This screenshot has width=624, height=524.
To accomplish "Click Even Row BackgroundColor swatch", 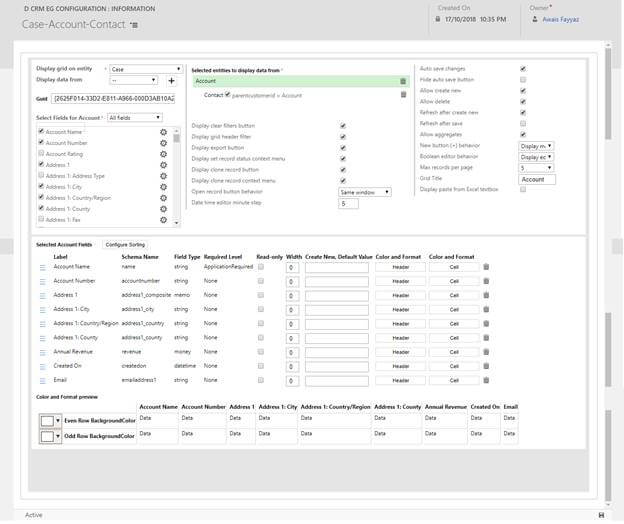I will tap(47, 421).
